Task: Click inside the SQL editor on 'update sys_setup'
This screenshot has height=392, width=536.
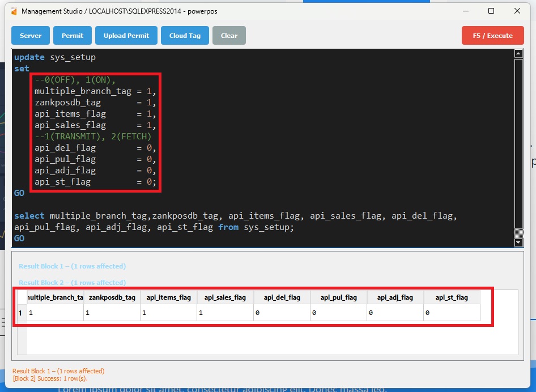Action: (x=55, y=57)
